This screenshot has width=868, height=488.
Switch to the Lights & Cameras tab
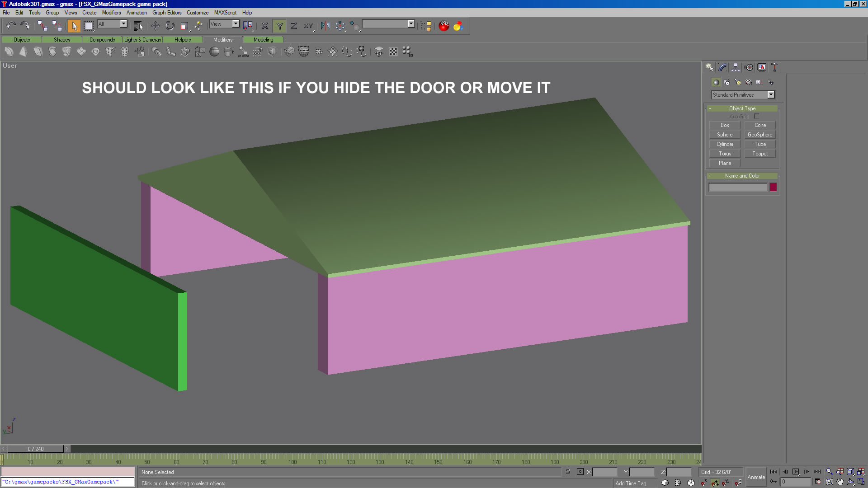tap(142, 40)
